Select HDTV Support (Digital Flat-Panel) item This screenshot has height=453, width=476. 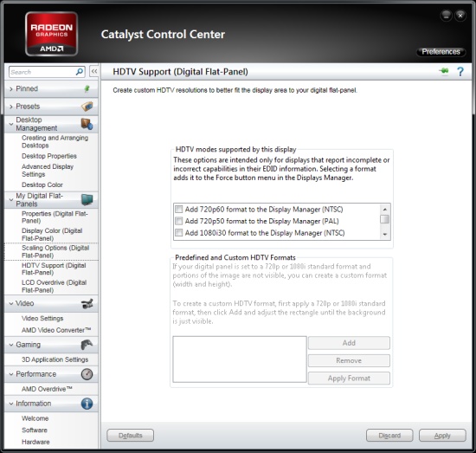(x=54, y=269)
